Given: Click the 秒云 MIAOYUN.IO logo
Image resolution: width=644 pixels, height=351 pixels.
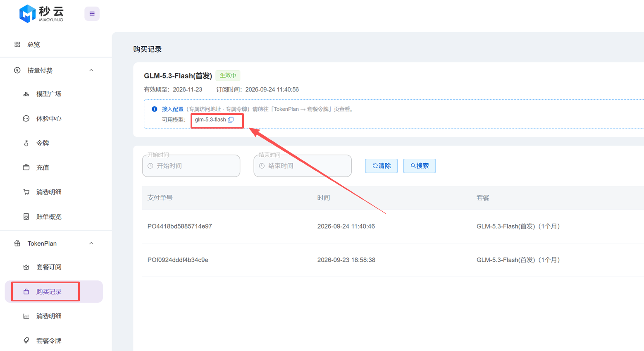Looking at the screenshot, I should [x=41, y=14].
